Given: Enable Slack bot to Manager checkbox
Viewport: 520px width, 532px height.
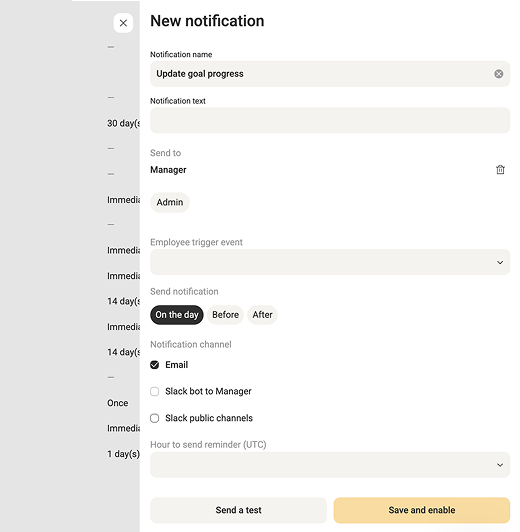Looking at the screenshot, I should pyautogui.click(x=154, y=392).
